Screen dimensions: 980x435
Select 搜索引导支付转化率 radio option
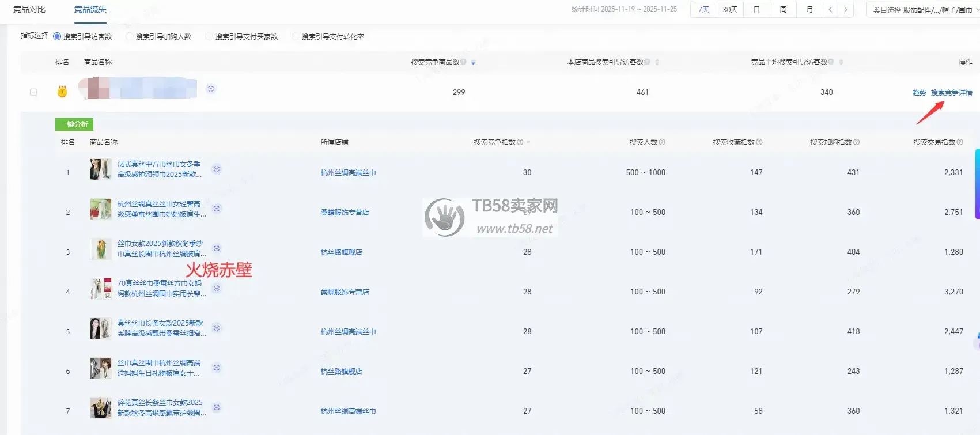coord(296,36)
